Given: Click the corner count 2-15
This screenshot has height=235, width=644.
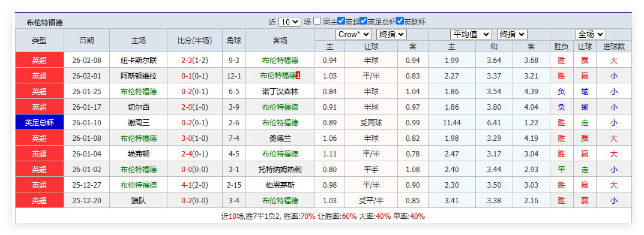Looking at the screenshot, I should 234,185.
